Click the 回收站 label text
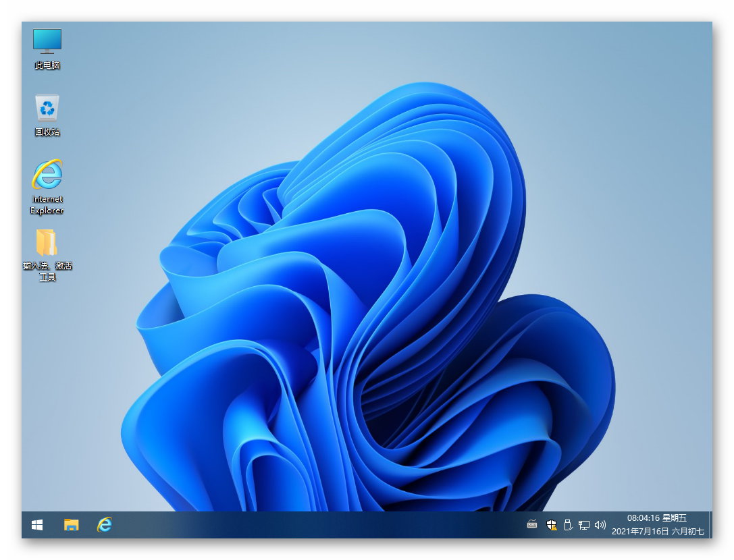The height and width of the screenshot is (560, 734). [x=47, y=132]
